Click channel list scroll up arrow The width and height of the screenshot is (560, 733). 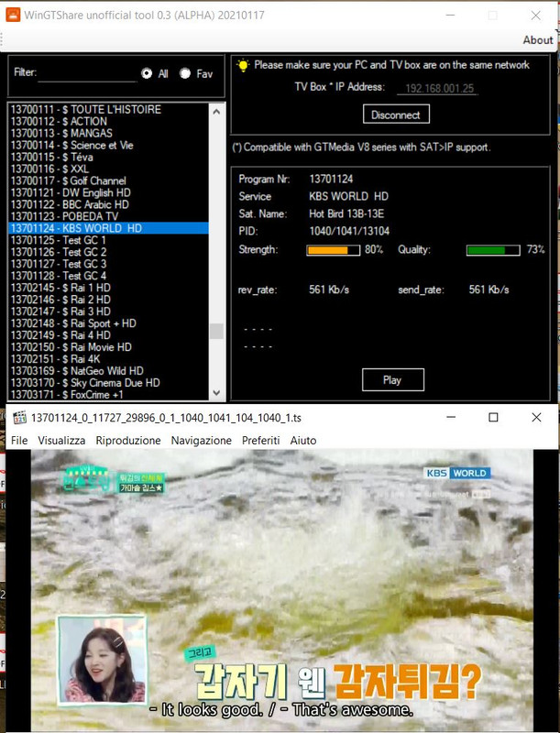tap(216, 112)
